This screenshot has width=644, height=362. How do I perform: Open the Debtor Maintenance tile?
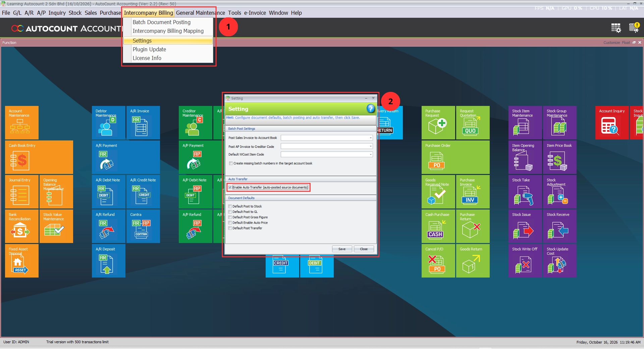pos(109,123)
